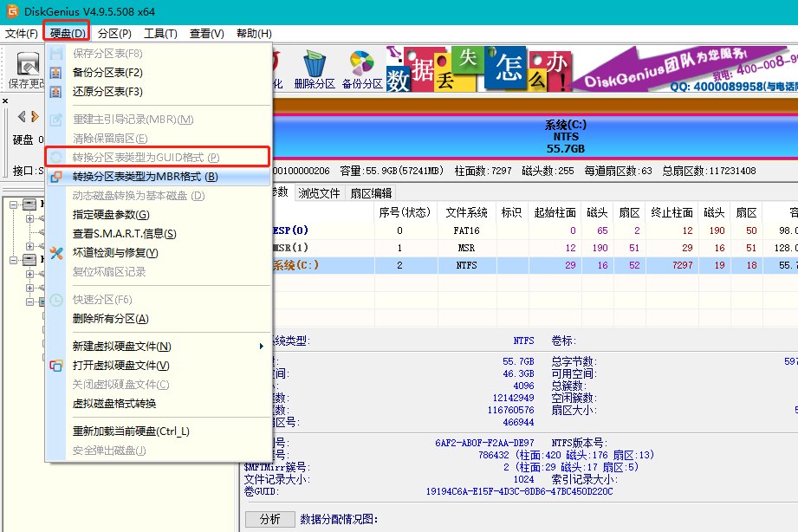Click the wrench icon beside 坏道检测与修复
This screenshot has width=798, height=532.
pyautogui.click(x=57, y=251)
